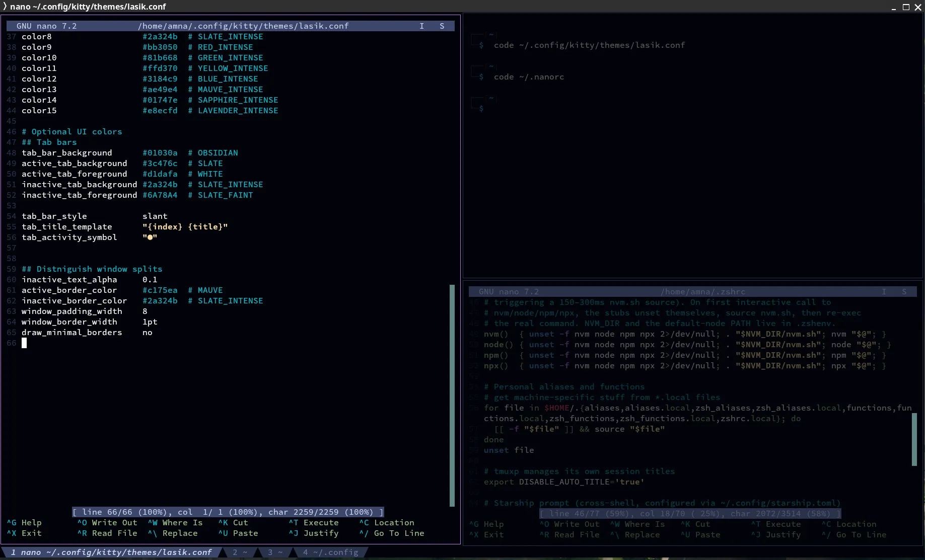Click ^/ Go To Line in left pane
925x560 pixels.
point(392,533)
